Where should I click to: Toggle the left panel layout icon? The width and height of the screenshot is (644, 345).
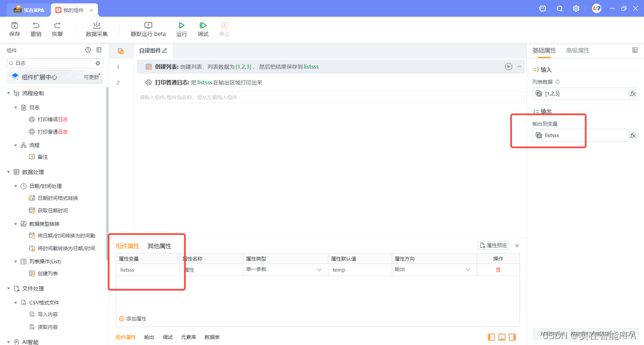[x=491, y=337]
